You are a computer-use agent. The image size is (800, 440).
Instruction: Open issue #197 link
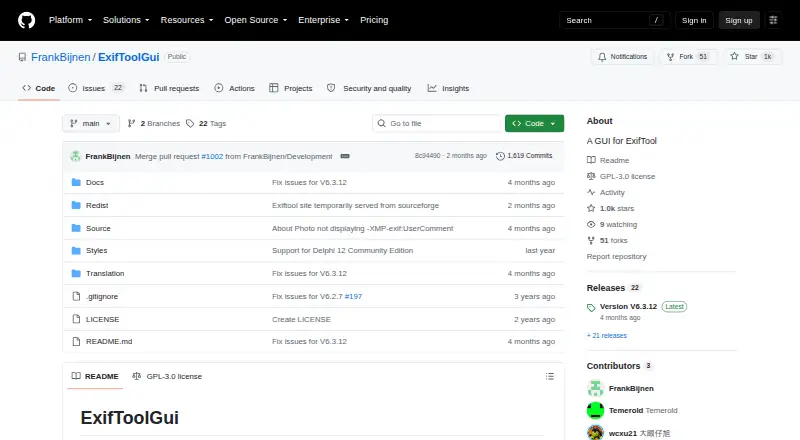[x=353, y=297]
